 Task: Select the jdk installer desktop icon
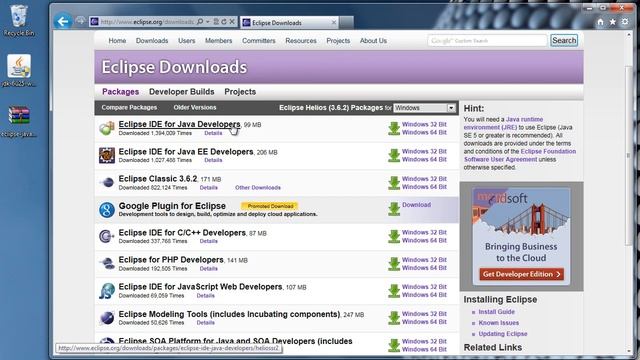(x=19, y=70)
